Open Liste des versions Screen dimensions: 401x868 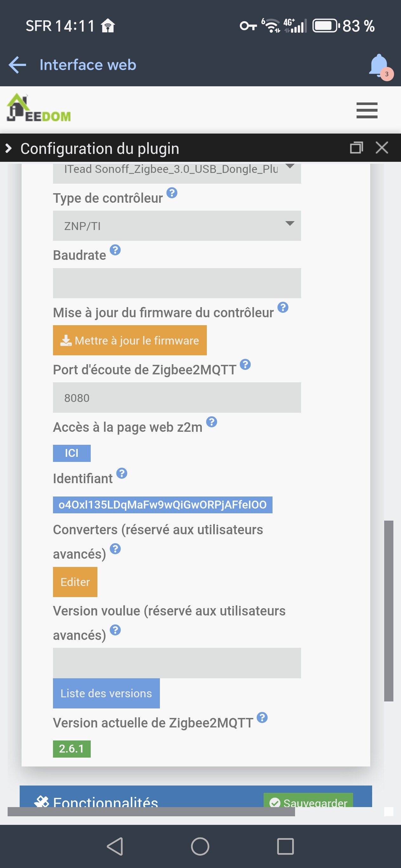106,693
